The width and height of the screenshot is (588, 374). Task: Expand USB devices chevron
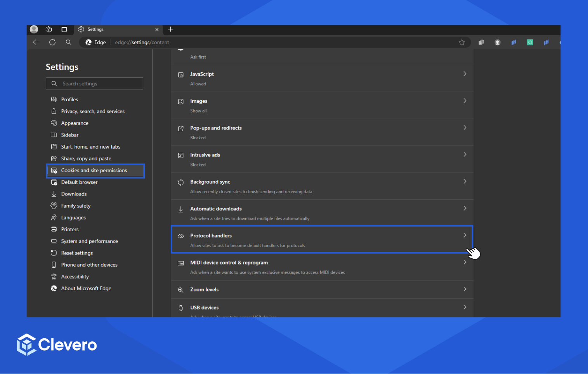tap(465, 307)
